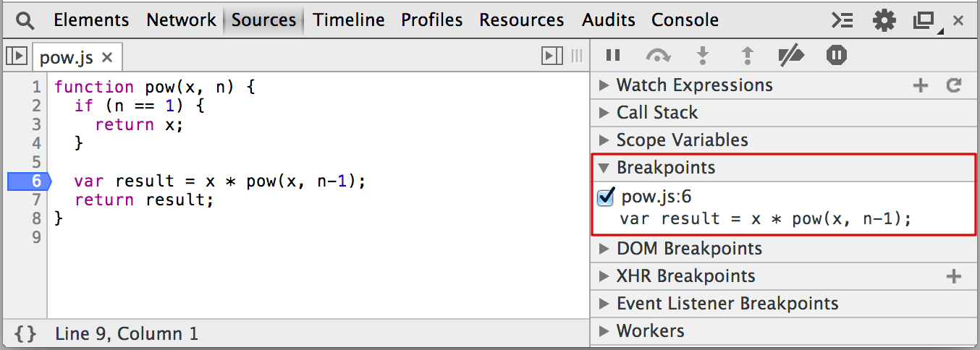Deactivate all breakpoints
The width and height of the screenshot is (980, 350).
[x=791, y=56]
